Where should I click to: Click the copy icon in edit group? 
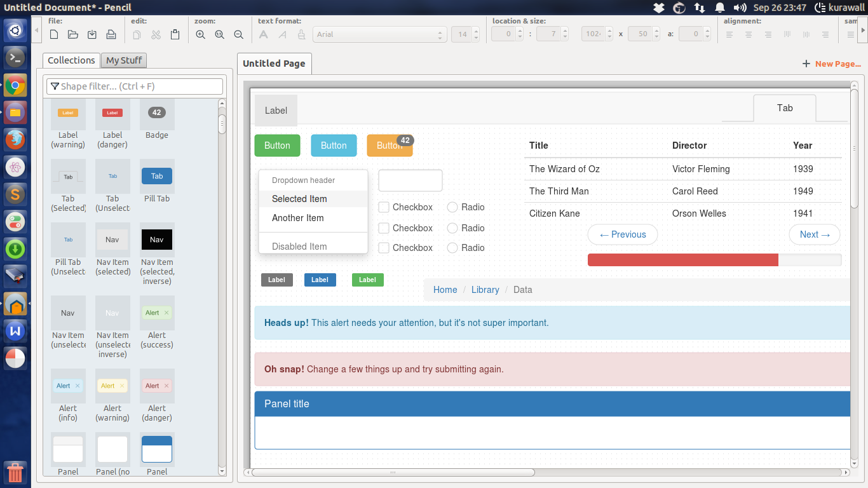pos(137,34)
